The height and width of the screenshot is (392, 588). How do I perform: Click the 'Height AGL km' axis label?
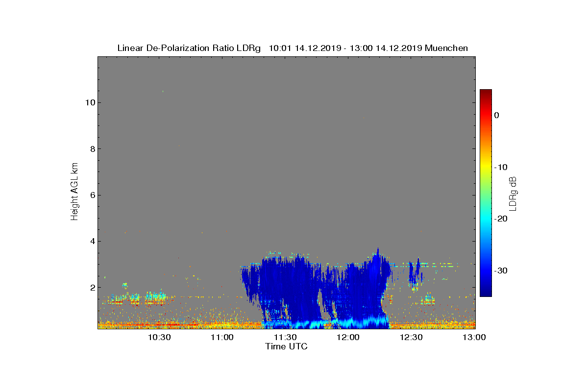pyautogui.click(x=74, y=192)
